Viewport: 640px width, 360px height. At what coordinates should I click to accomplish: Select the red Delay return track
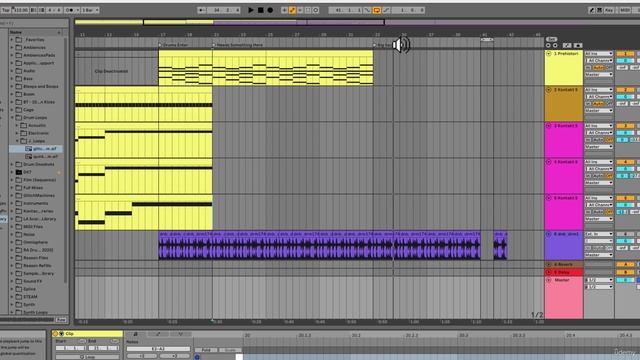(564, 272)
